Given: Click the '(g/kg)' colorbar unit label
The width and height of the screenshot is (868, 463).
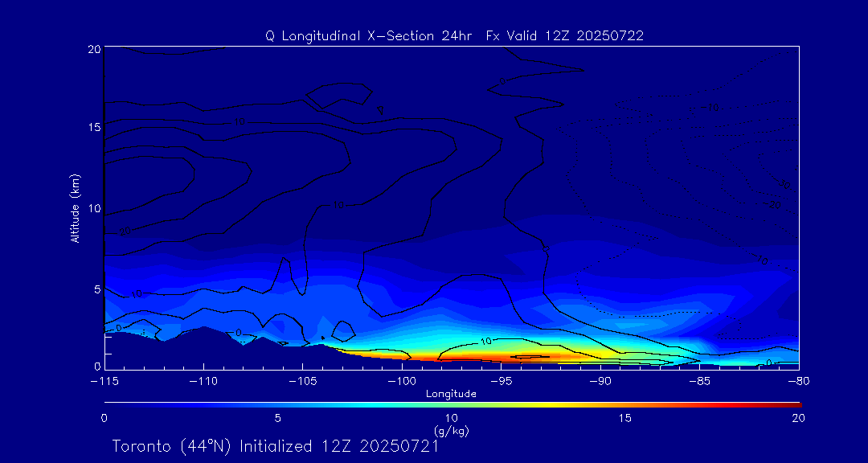Looking at the screenshot, I should coord(452,429).
